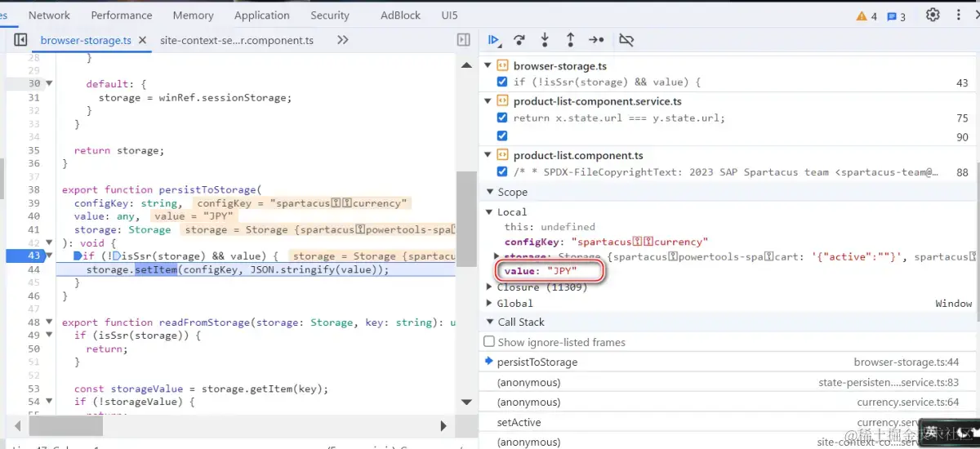This screenshot has height=449, width=980.
Task: Deactivate all breakpoints
Action: (626, 40)
